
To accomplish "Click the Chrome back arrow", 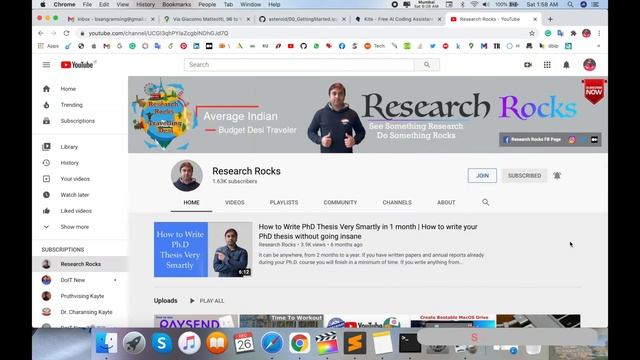I will 40,33.
